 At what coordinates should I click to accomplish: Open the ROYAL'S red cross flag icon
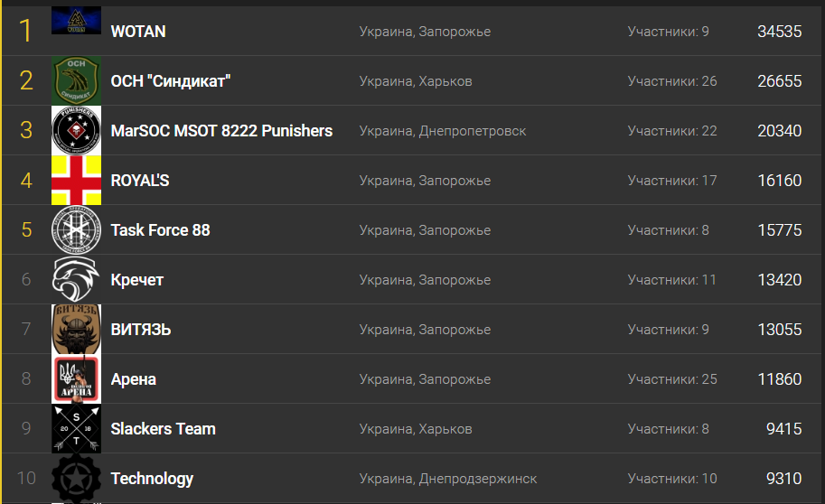(76, 180)
